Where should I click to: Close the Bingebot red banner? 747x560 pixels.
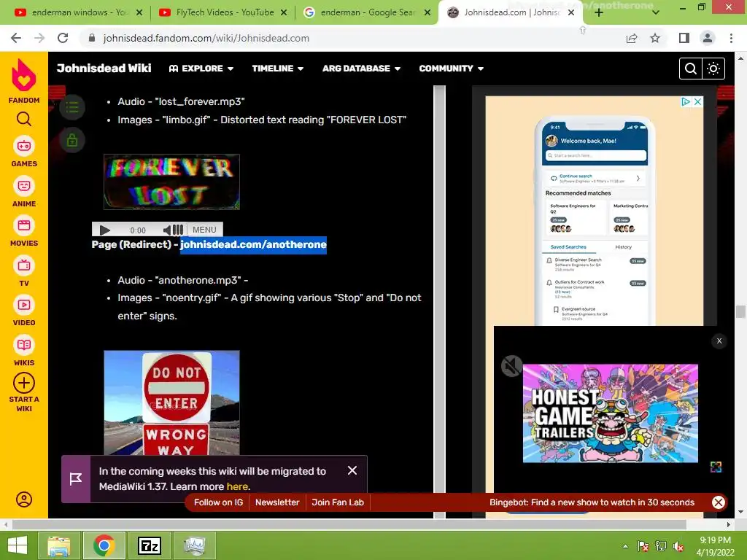[719, 502]
